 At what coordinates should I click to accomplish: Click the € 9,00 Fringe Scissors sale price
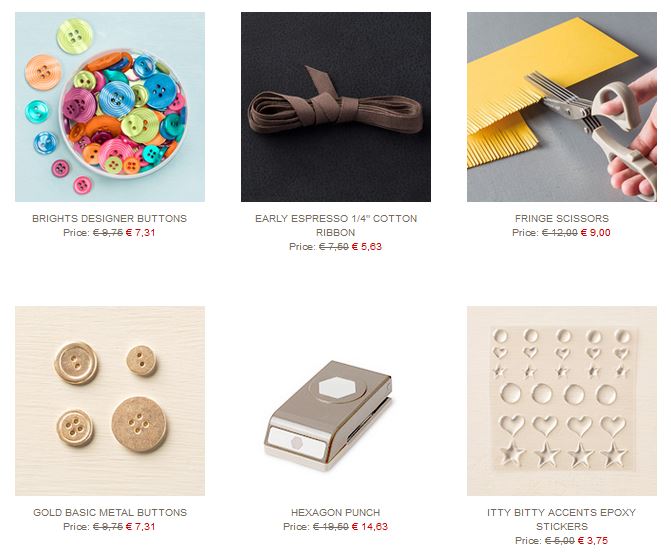(595, 232)
